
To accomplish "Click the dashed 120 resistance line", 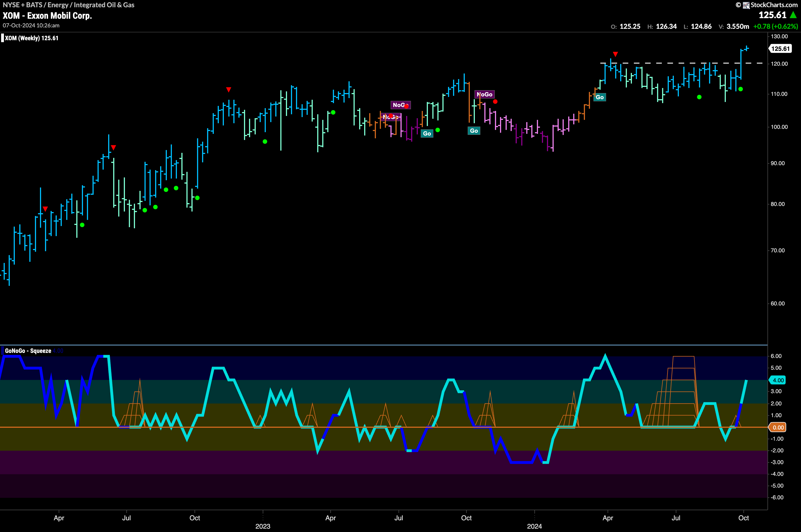I will 682,63.
